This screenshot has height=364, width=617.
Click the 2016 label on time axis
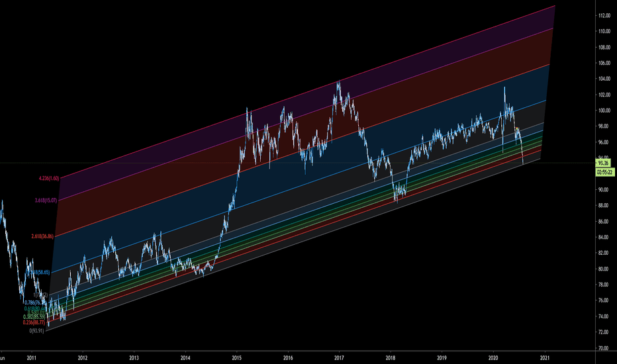(287, 358)
